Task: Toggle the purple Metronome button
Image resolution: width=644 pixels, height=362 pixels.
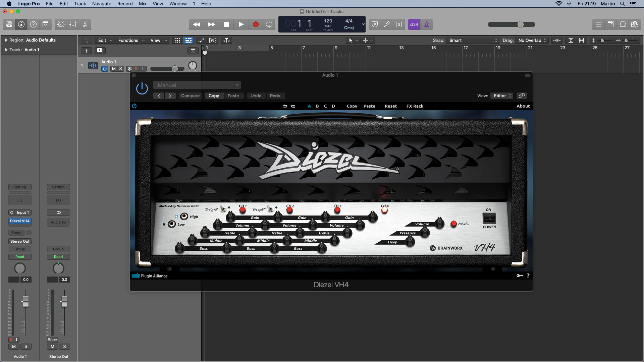Action: (x=426, y=24)
